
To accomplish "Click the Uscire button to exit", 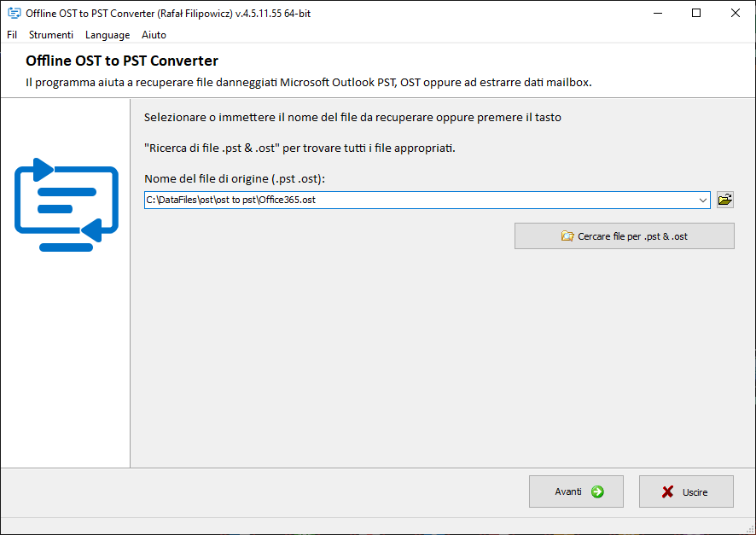I will click(x=686, y=491).
